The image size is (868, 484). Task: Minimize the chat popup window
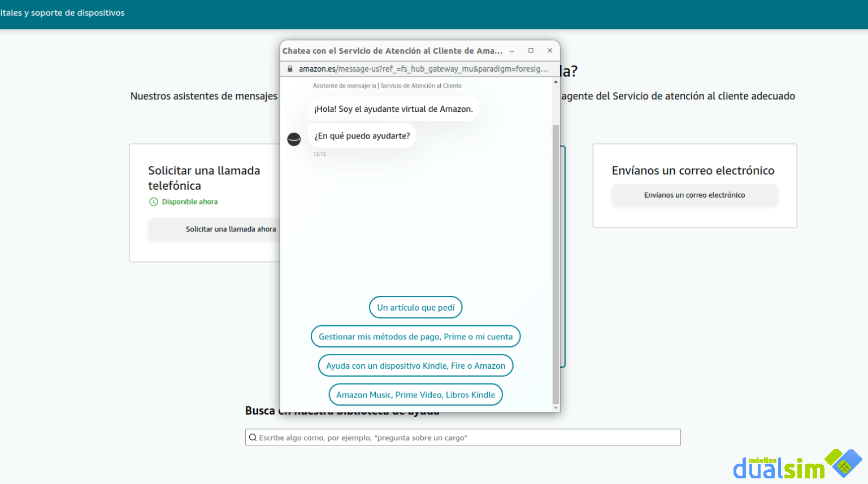pos(511,50)
